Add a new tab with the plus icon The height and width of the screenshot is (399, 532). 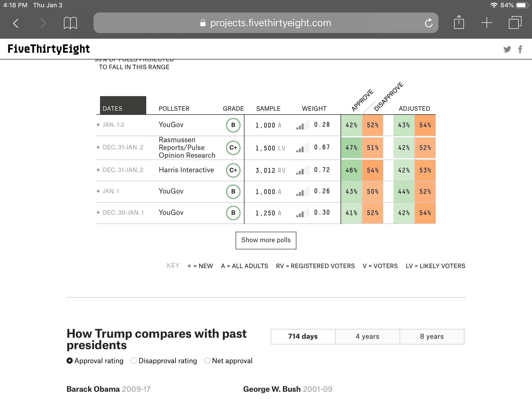(x=487, y=23)
